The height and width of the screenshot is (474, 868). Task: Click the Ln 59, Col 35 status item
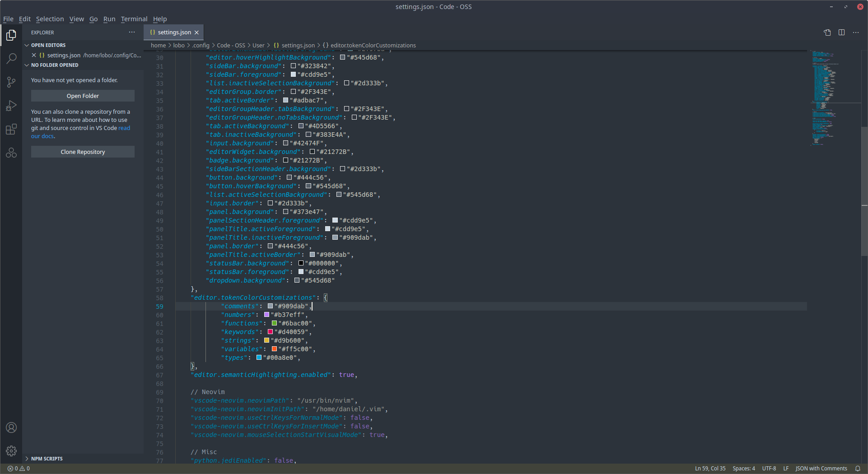tap(710, 469)
